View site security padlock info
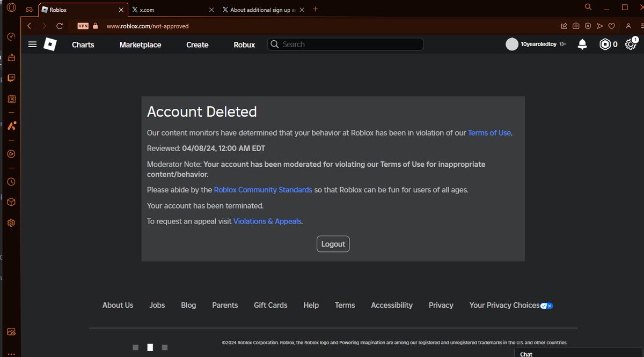644x357 pixels. [96, 26]
